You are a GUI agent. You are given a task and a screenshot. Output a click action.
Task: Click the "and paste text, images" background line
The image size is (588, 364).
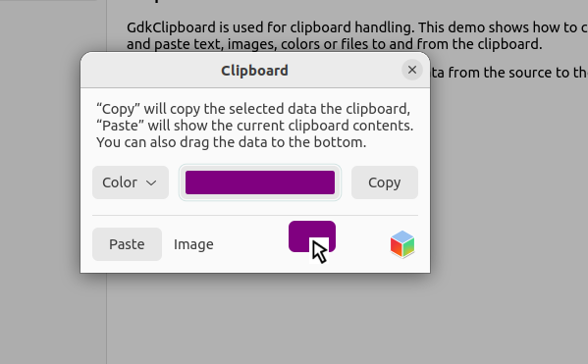pyautogui.click(x=334, y=44)
